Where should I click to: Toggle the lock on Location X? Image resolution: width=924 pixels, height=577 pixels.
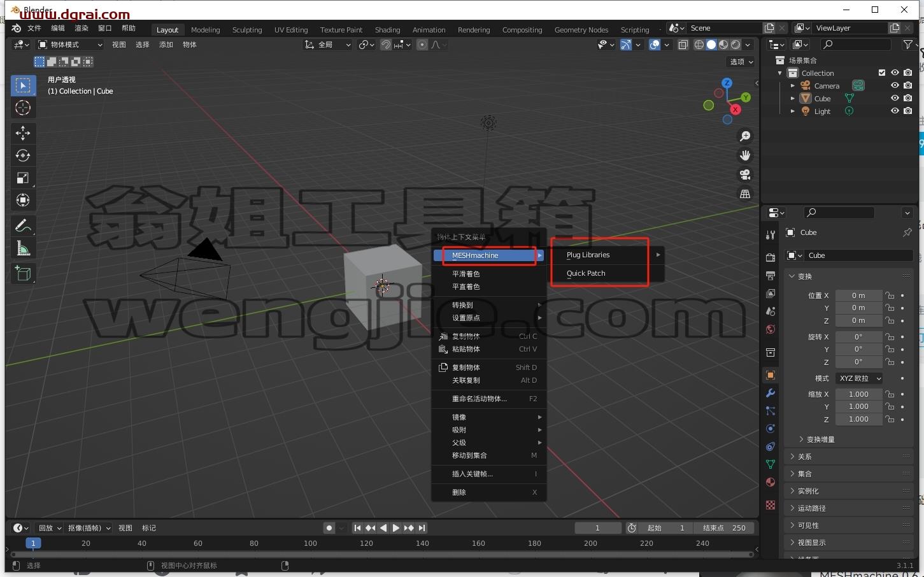tap(890, 296)
